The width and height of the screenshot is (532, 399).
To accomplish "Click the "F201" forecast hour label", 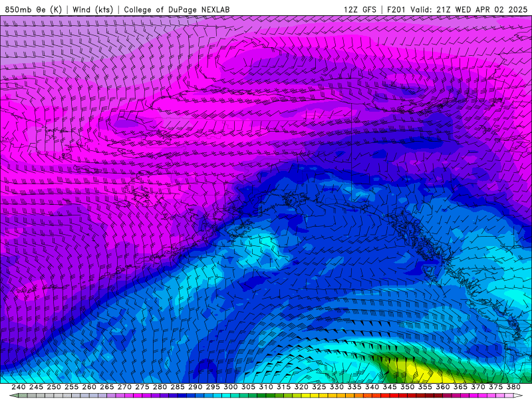I will pos(397,9).
